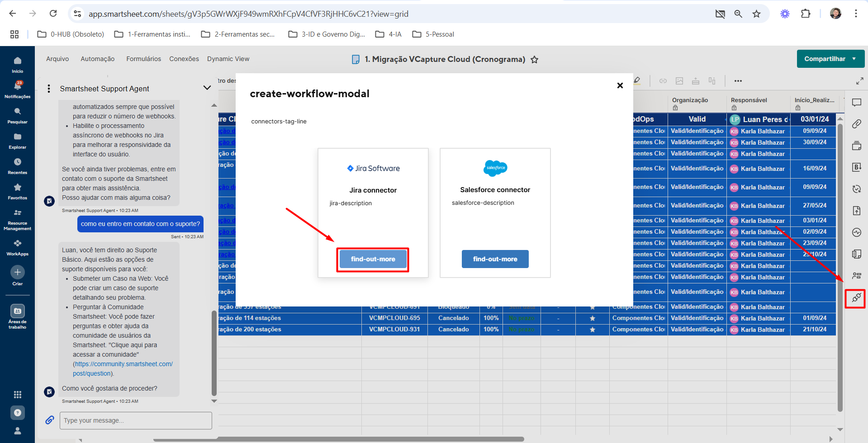Select Migração de 200 estações row cell

tap(290, 330)
